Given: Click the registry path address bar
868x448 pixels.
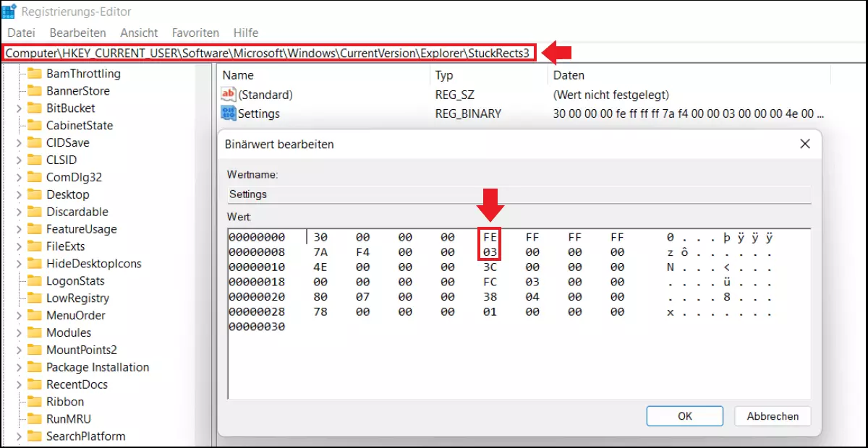Looking at the screenshot, I should tap(269, 53).
